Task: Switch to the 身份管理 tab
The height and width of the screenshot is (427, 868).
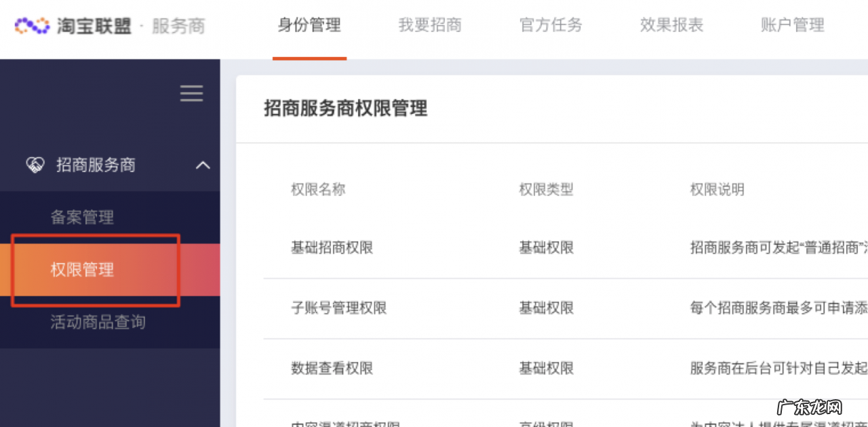Action: point(309,26)
